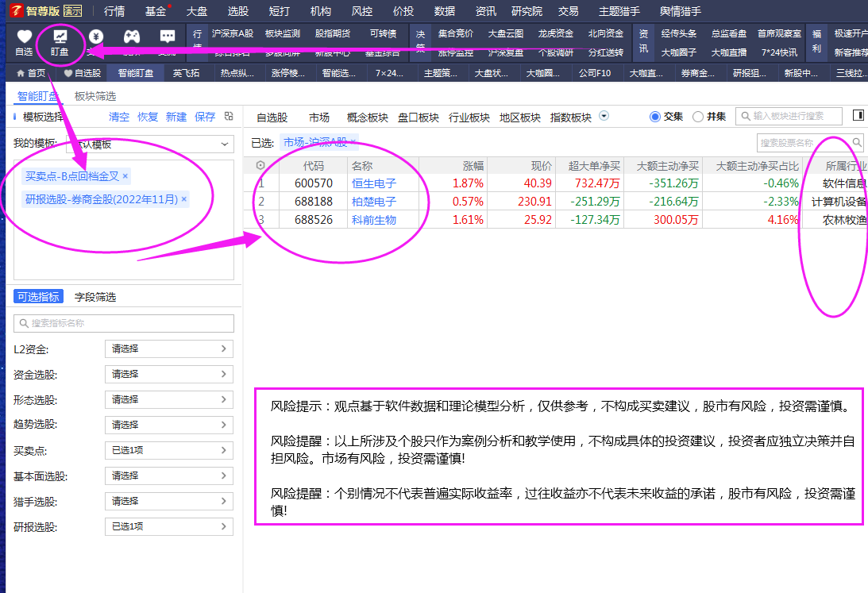The image size is (868, 593).
Task: Click the 保存 link
Action: point(205,117)
